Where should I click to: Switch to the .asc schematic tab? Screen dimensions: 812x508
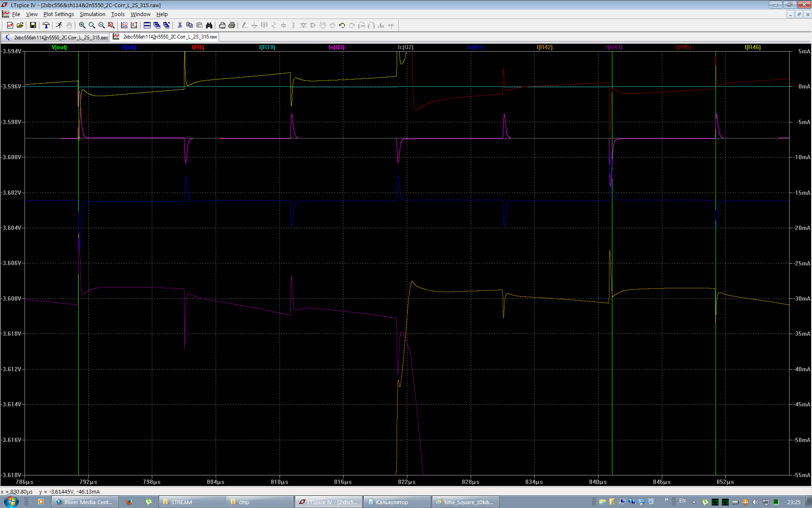click(56, 37)
